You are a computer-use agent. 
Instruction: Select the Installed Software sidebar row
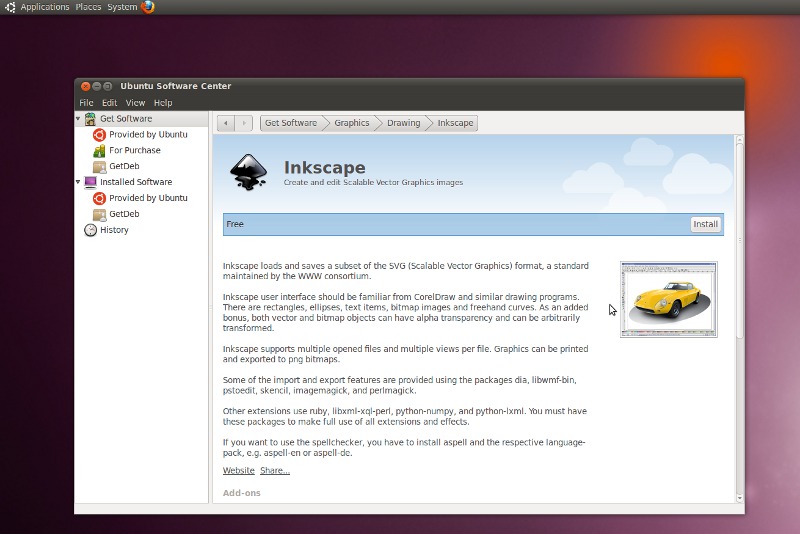(x=141, y=182)
